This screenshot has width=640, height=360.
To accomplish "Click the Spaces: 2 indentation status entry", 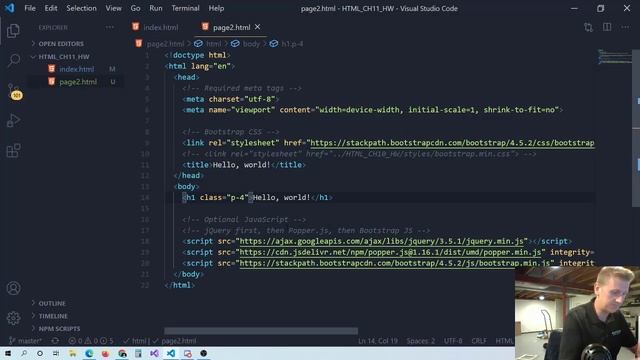I will (420, 340).
